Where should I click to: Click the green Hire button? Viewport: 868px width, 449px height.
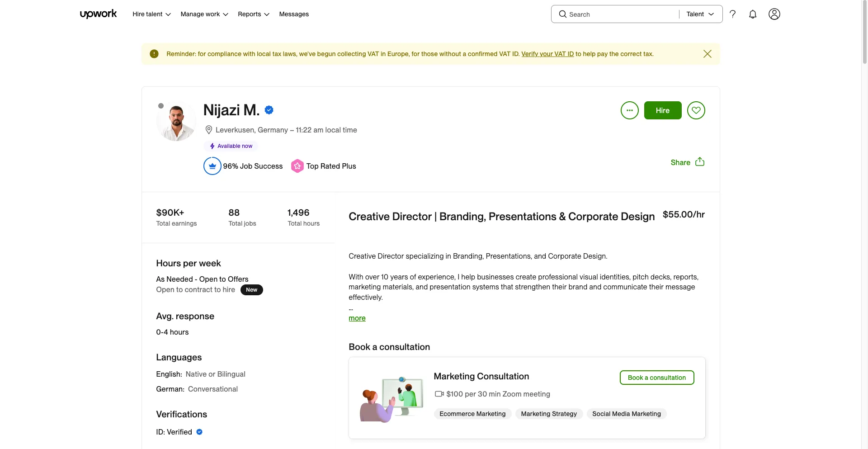tap(663, 110)
